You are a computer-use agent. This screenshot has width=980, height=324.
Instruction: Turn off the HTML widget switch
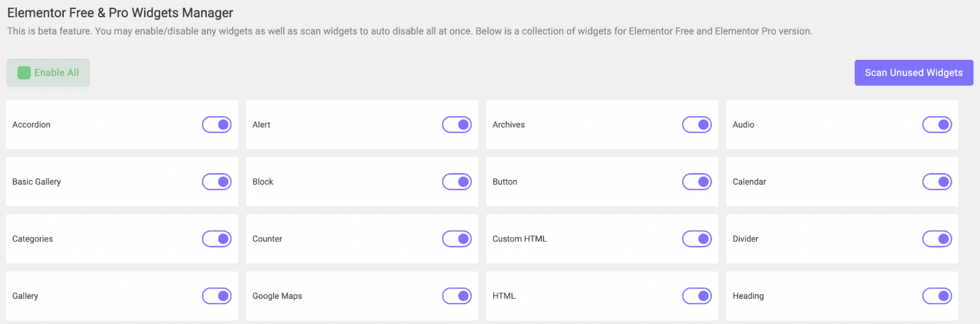point(697,296)
